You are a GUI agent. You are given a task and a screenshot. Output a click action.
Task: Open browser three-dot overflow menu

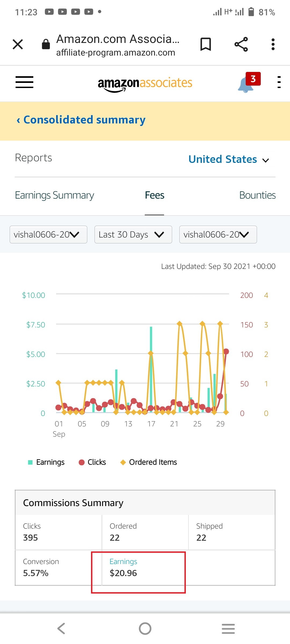[273, 44]
